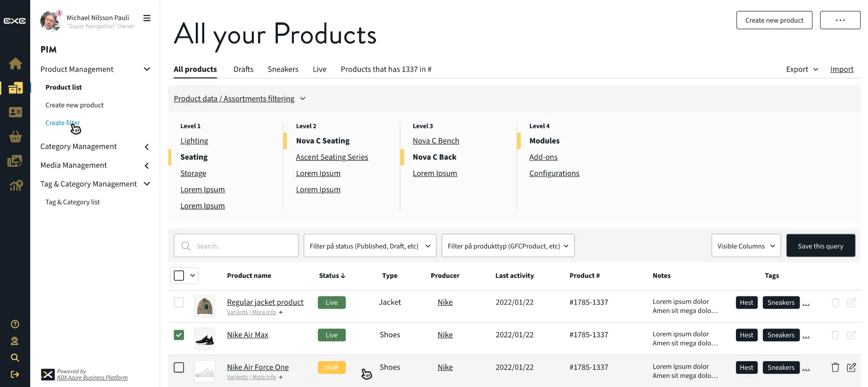Click the Save this query button

tap(820, 246)
